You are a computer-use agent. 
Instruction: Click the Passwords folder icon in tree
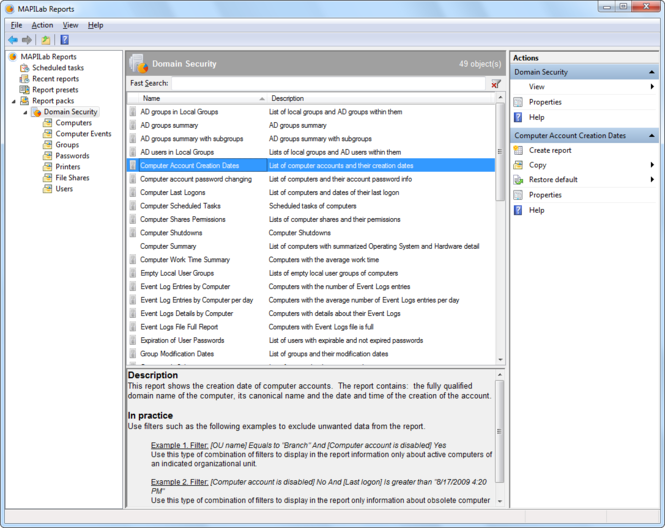(48, 156)
